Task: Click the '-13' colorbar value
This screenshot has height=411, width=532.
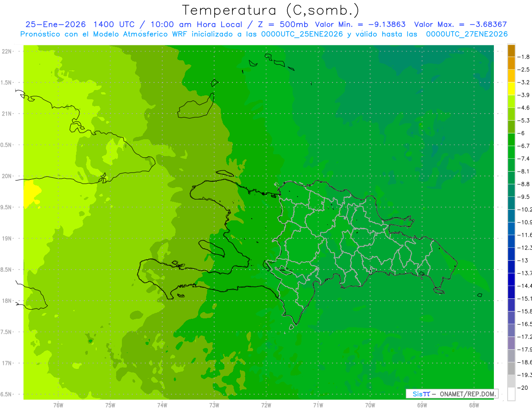Action: tap(523, 260)
